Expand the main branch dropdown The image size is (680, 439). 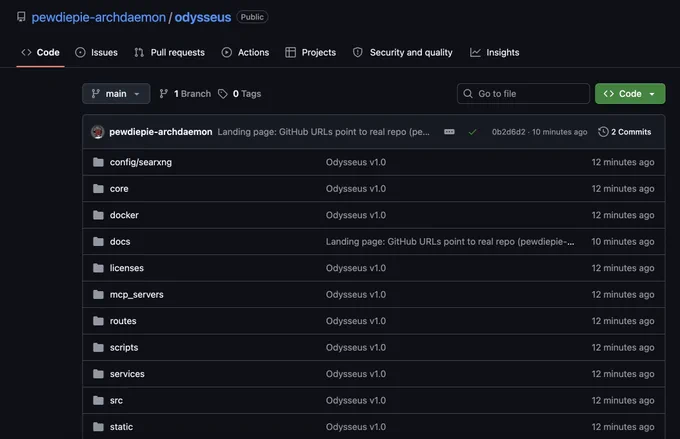click(116, 94)
